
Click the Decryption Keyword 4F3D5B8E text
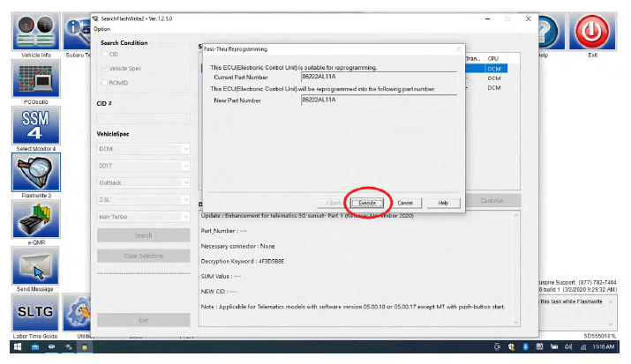pos(243,261)
